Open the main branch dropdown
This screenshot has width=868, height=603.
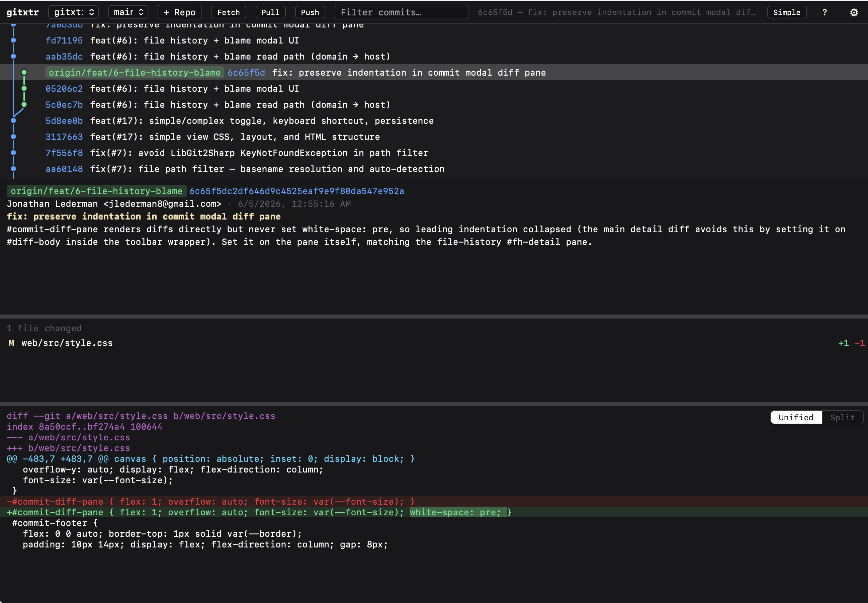pos(128,12)
